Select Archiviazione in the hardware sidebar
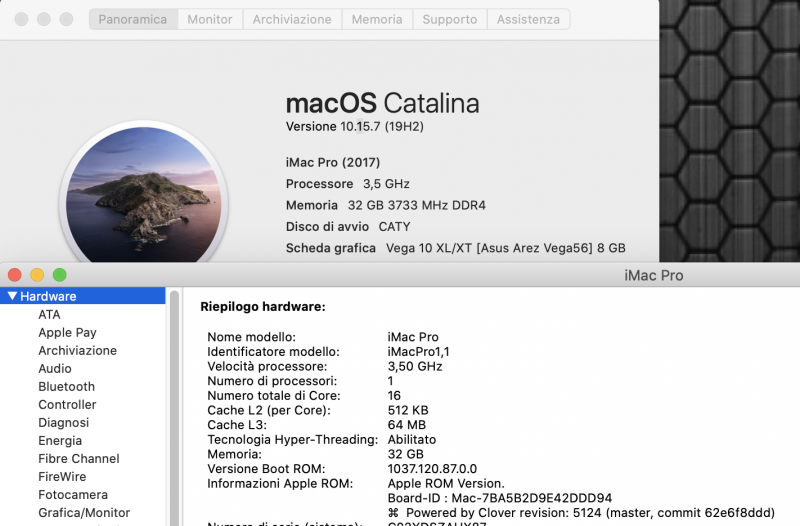The width and height of the screenshot is (800, 526). point(78,350)
